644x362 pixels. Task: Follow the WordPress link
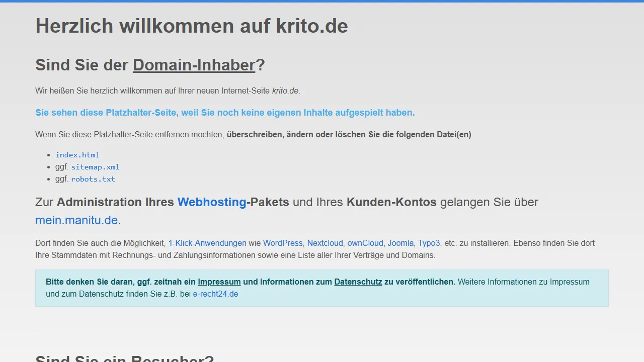283,243
